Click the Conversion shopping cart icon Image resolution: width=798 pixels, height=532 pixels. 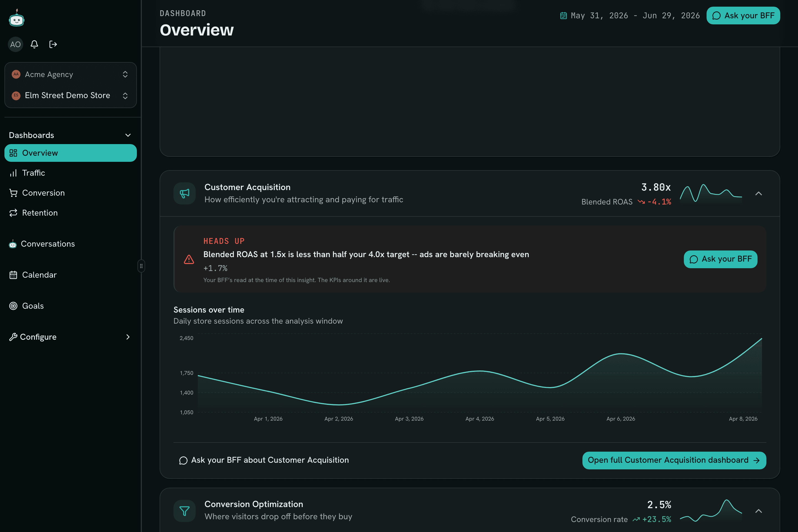(x=13, y=193)
